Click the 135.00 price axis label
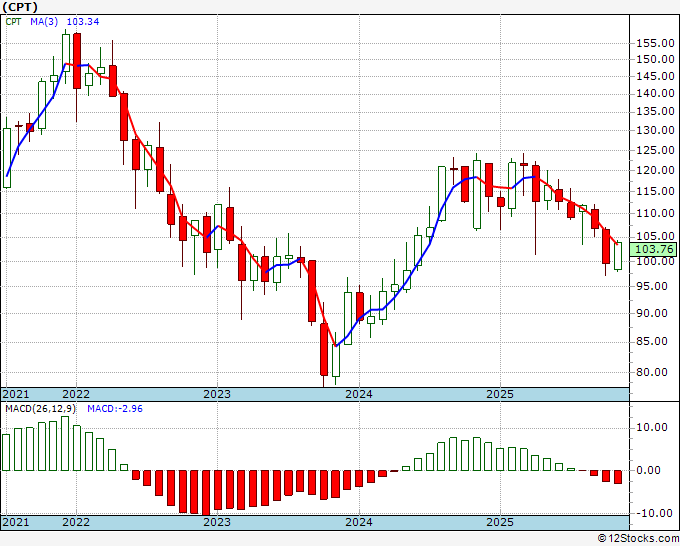The width and height of the screenshot is (680, 546). click(655, 111)
